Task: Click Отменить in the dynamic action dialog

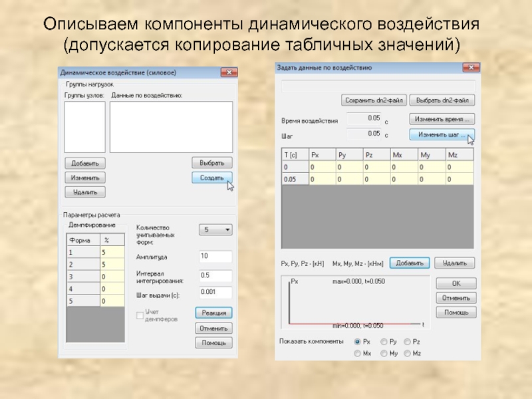Action: point(213,329)
